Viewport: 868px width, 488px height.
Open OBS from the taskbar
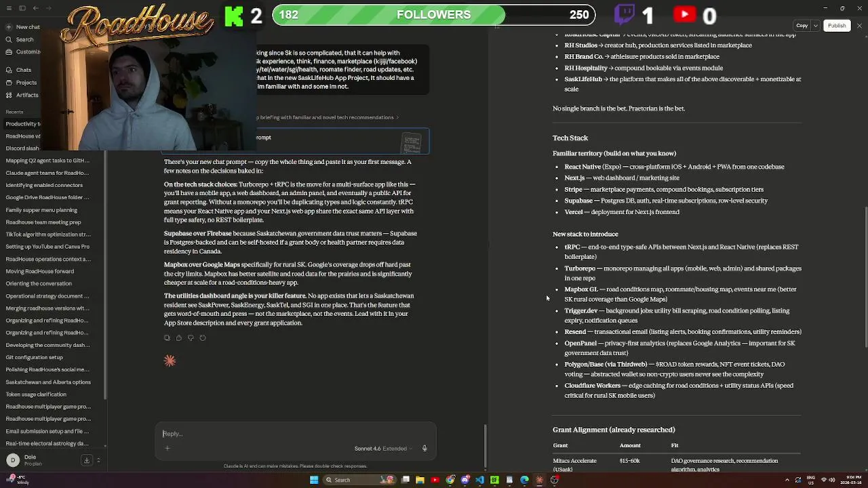tap(554, 480)
